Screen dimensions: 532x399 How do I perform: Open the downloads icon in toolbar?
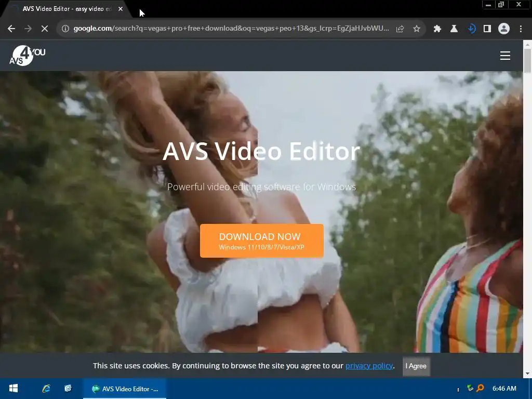click(x=471, y=29)
